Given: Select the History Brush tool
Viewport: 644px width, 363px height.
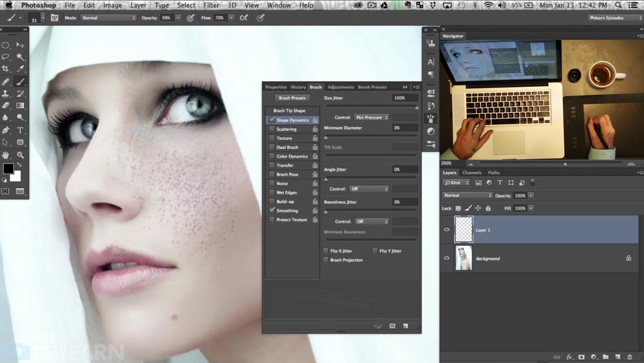Looking at the screenshot, I should 20,94.
